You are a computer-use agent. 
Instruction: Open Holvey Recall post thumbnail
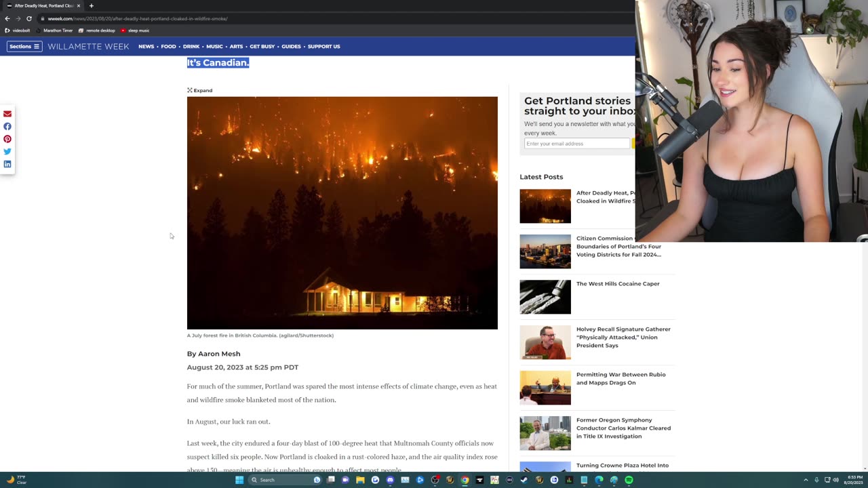545,342
